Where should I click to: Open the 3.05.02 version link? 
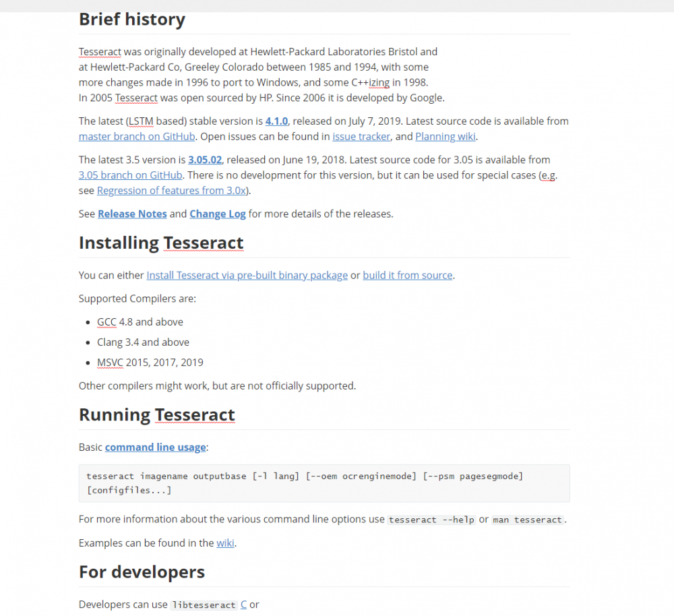coord(205,160)
